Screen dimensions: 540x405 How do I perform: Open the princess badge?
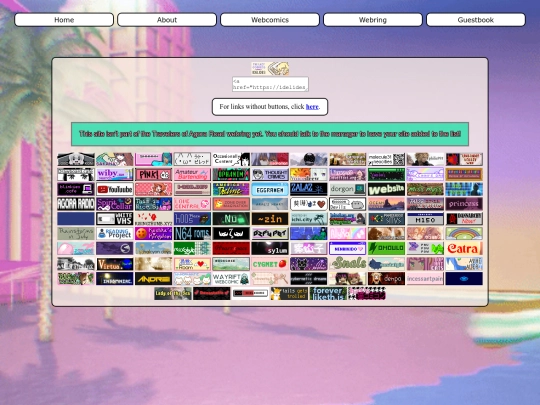point(464,204)
